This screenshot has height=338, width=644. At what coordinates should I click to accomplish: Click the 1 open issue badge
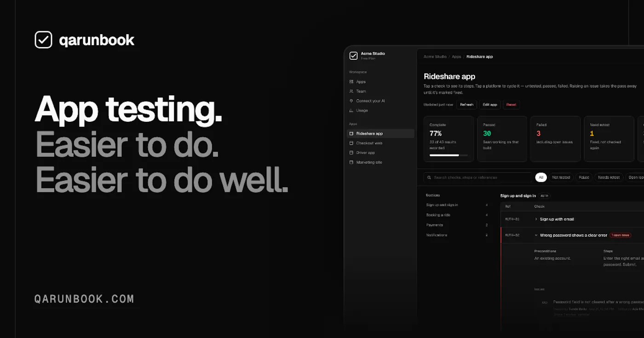(620, 235)
